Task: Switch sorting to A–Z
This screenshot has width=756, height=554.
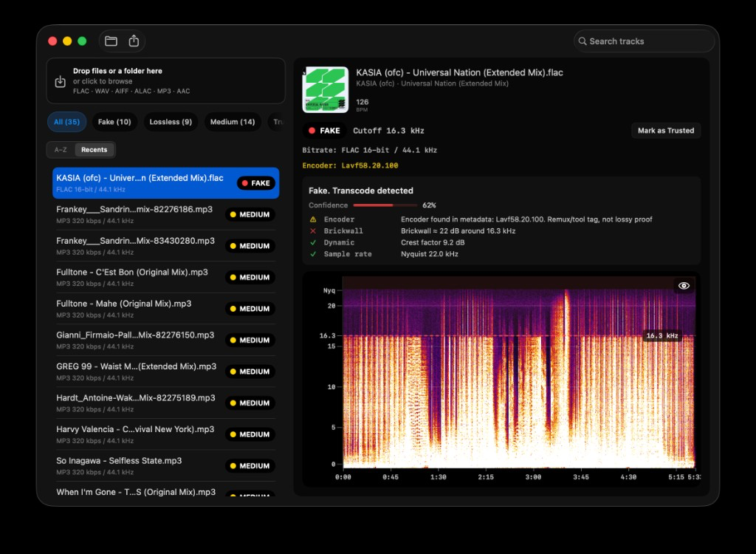Action: tap(61, 150)
